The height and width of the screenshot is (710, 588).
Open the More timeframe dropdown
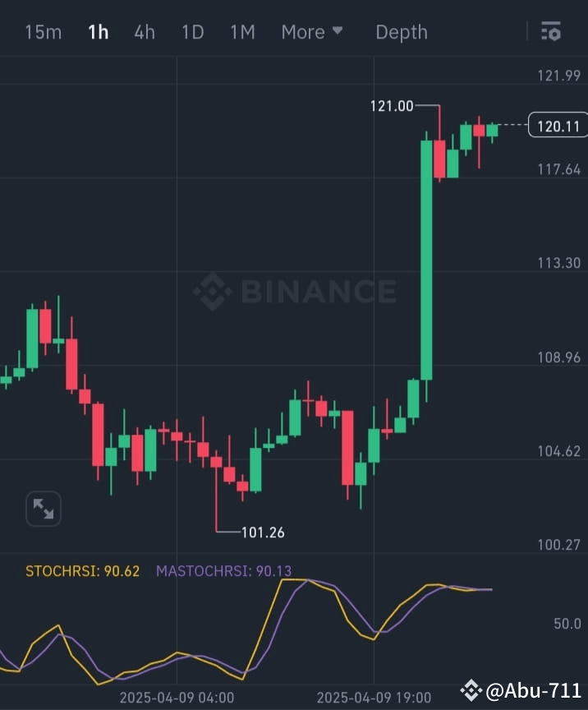point(312,31)
